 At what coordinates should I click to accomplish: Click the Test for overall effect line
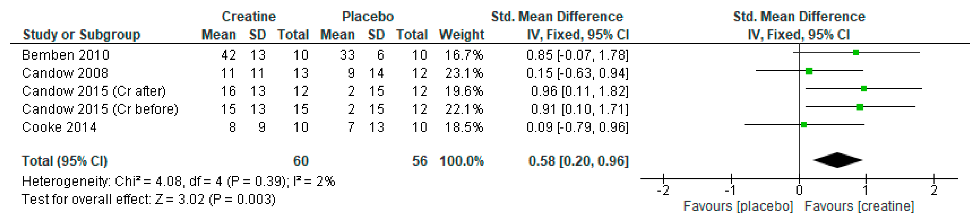[x=148, y=199]
